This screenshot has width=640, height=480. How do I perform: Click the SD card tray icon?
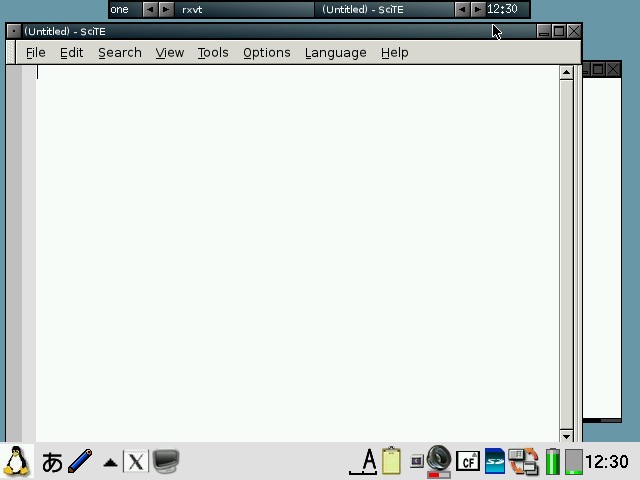click(495, 461)
